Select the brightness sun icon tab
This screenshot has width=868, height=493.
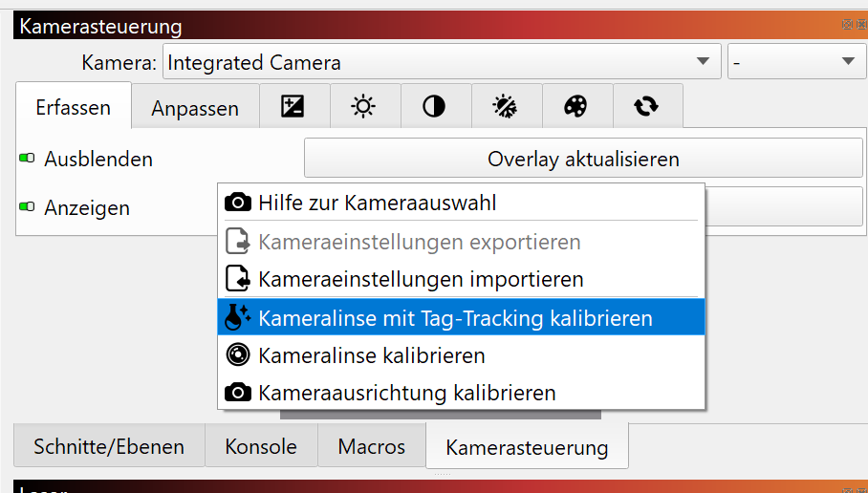(x=365, y=106)
